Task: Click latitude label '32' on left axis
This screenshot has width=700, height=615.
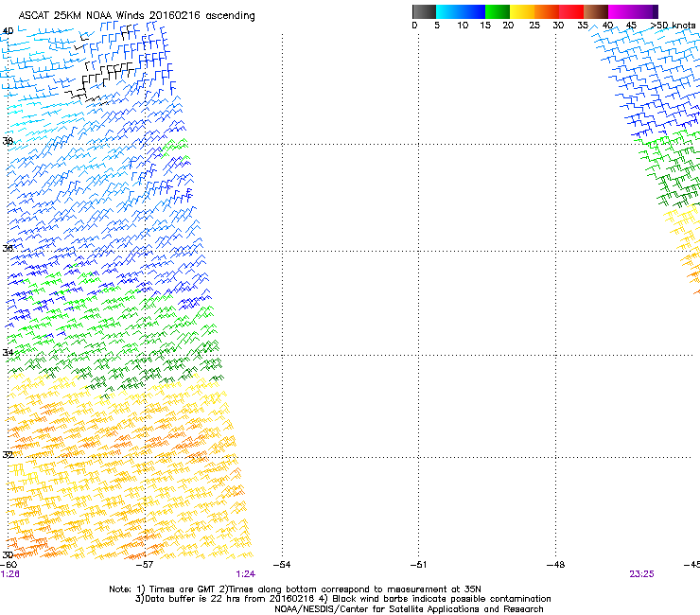Action: pos(8,455)
